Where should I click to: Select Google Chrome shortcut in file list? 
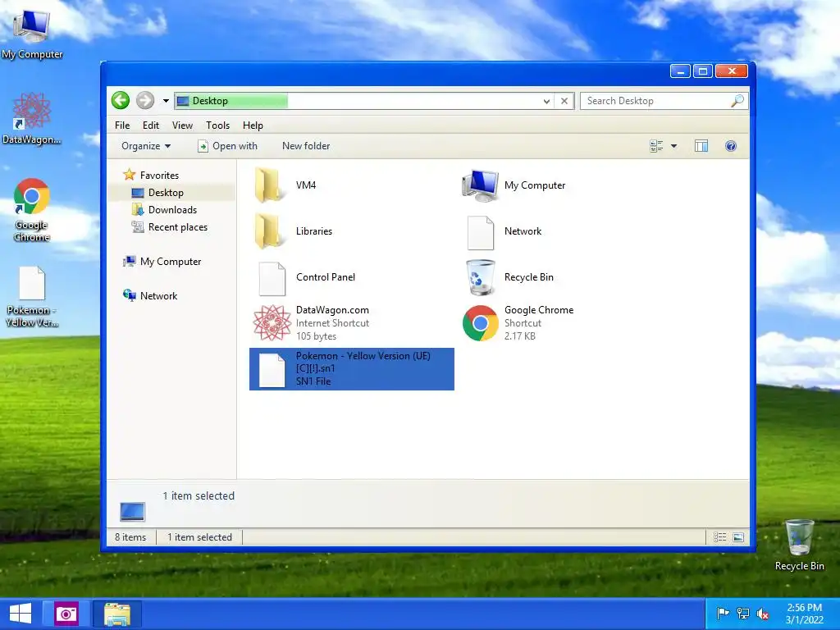pyautogui.click(x=518, y=323)
